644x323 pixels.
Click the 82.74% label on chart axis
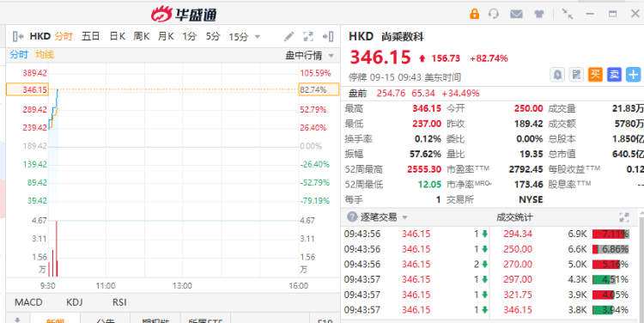click(319, 89)
